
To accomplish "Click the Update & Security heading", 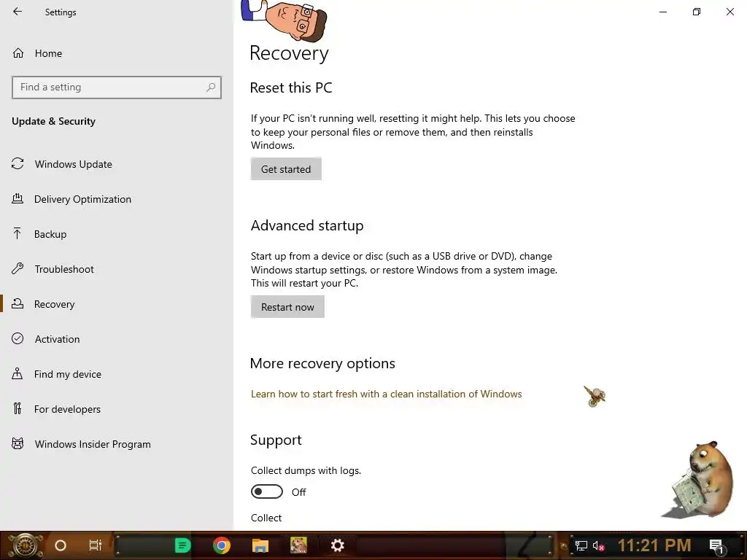I will tap(53, 122).
